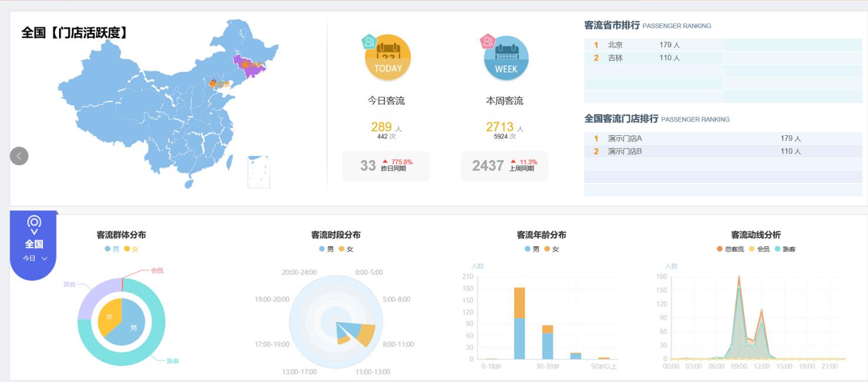This screenshot has height=382, width=868.
Task: Click the yellow 女 segment in donut chart
Action: tap(109, 317)
